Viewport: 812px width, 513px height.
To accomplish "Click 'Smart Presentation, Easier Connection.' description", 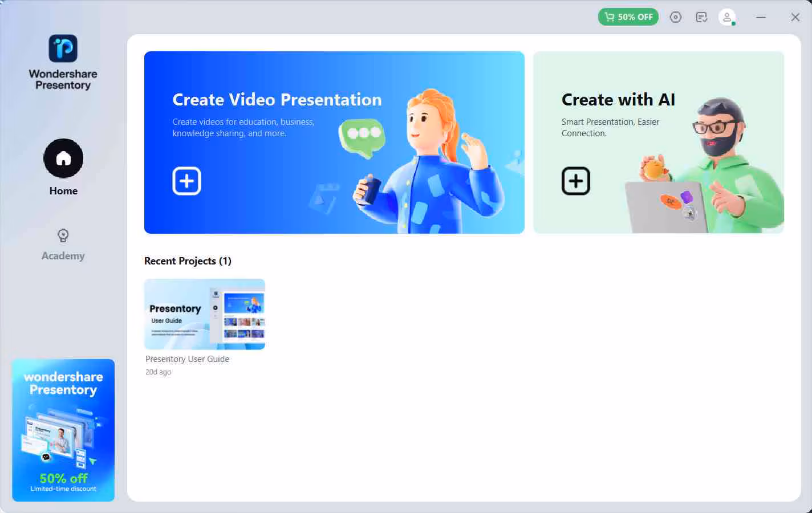I will pos(610,128).
